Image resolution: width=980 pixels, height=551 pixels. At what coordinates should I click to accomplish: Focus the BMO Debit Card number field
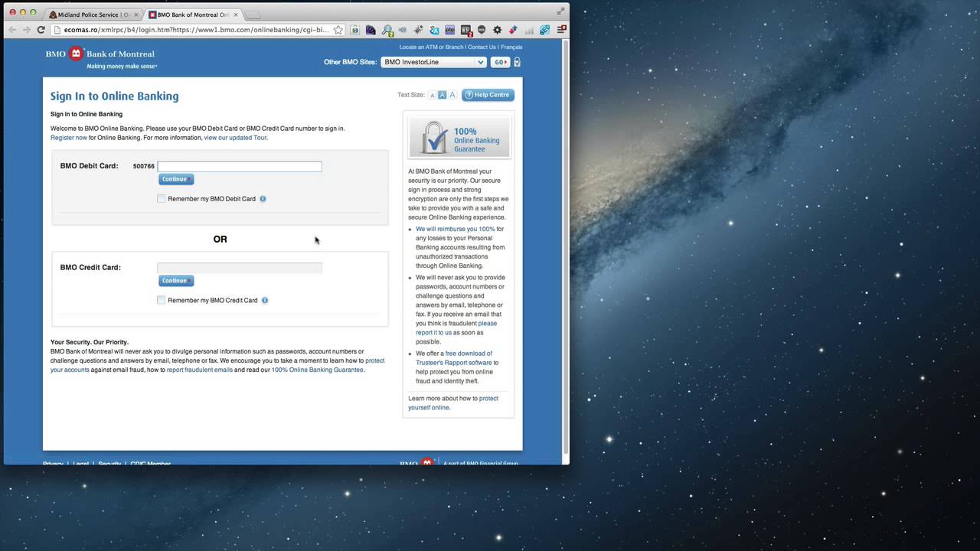pyautogui.click(x=240, y=166)
